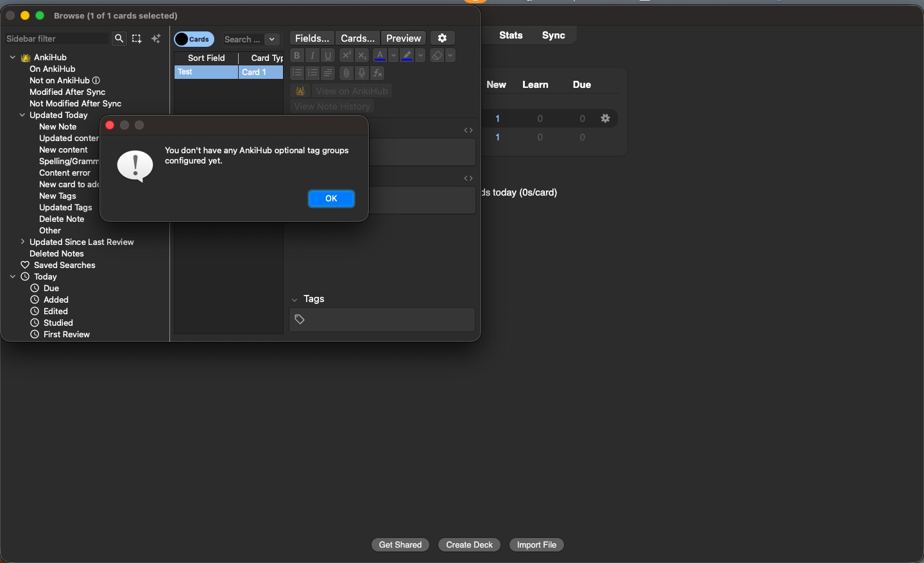Image resolution: width=924 pixels, height=563 pixels.
Task: Select Deleted Notes in sidebar
Action: click(56, 253)
